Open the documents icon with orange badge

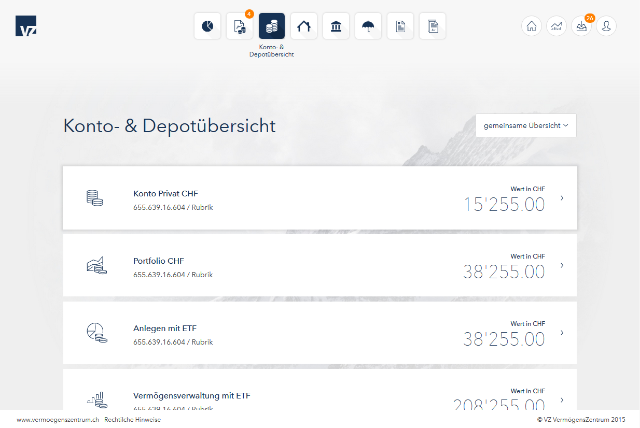[x=240, y=27]
